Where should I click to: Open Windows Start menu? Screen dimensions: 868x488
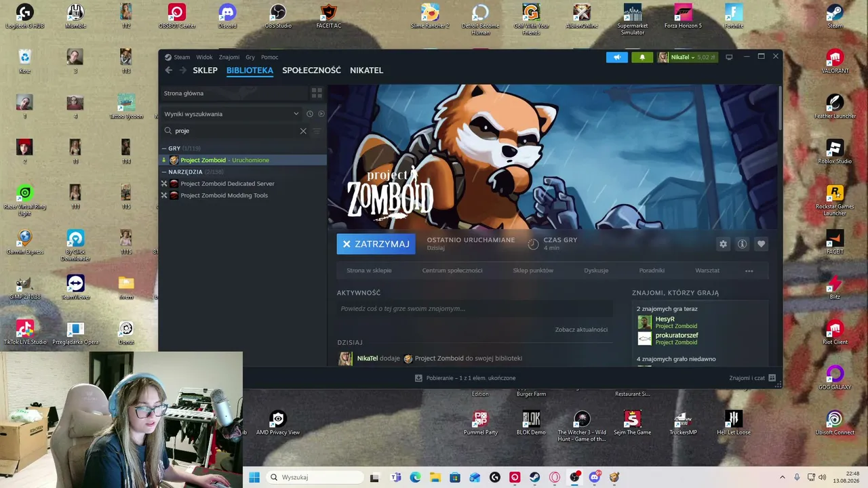click(254, 477)
